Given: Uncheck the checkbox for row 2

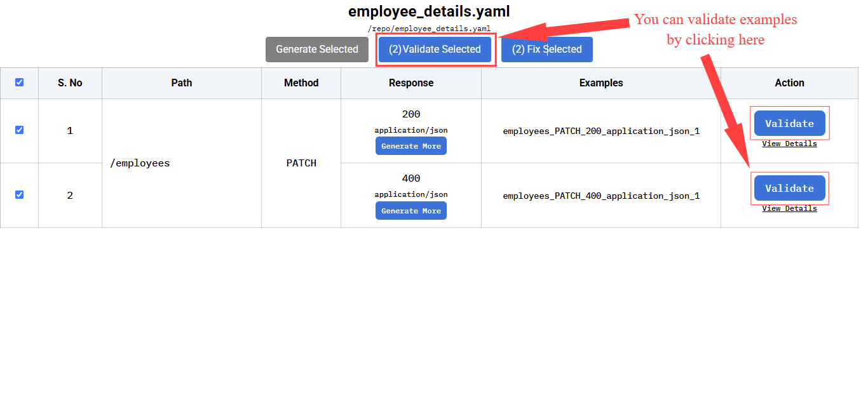Looking at the screenshot, I should (x=19, y=194).
